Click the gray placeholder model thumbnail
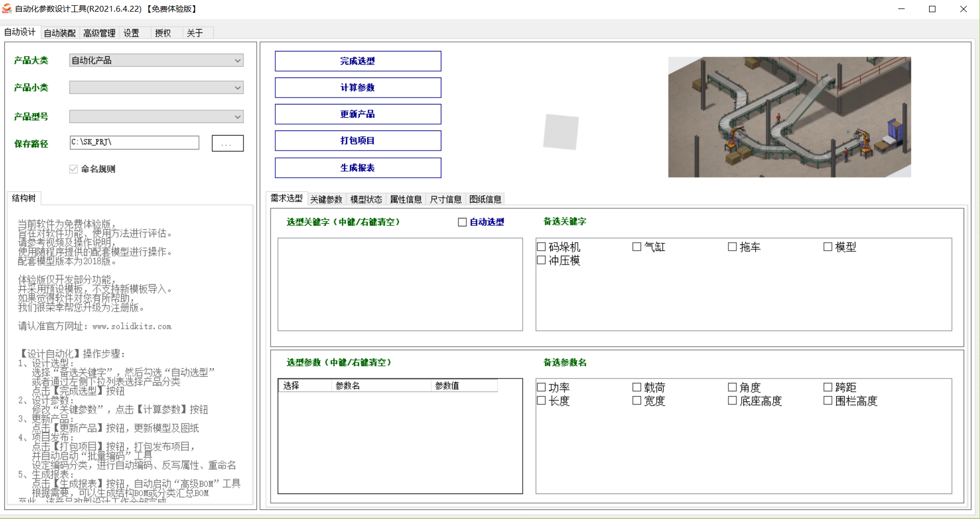The height and width of the screenshot is (519, 980). coord(561,132)
